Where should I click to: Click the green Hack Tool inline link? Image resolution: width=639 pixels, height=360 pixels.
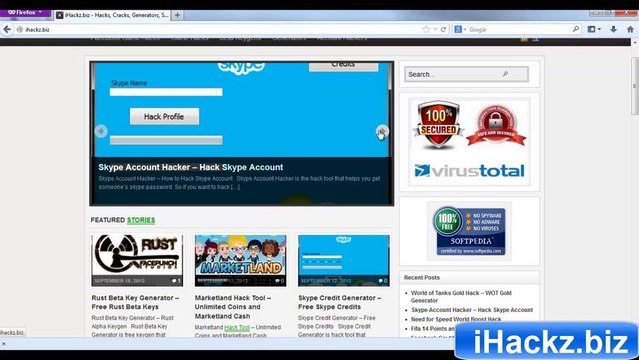(x=237, y=327)
